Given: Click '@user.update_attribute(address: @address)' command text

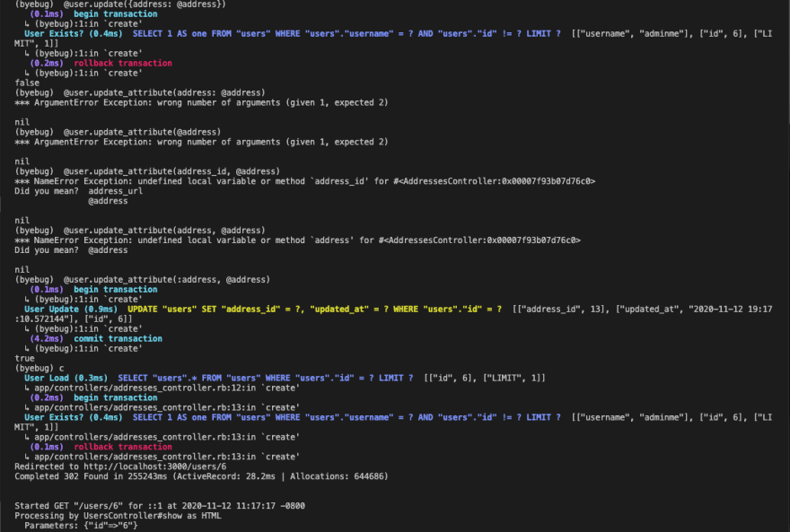Looking at the screenshot, I should [x=164, y=92].
